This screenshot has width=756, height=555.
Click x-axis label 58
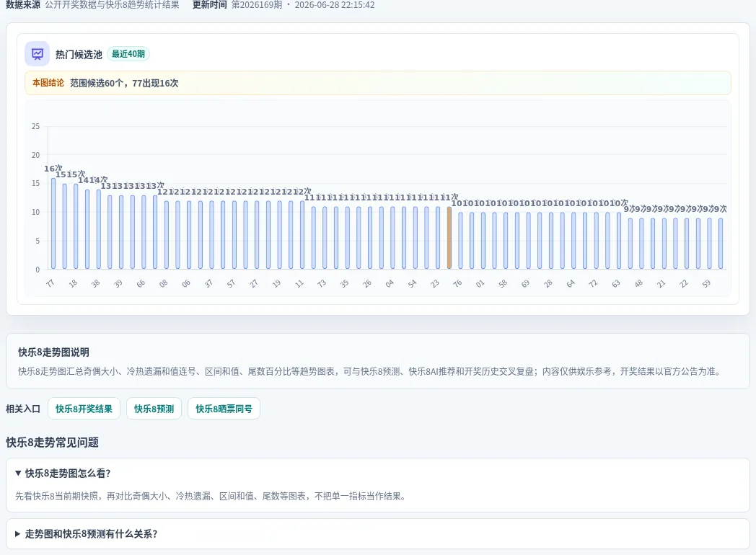click(503, 283)
